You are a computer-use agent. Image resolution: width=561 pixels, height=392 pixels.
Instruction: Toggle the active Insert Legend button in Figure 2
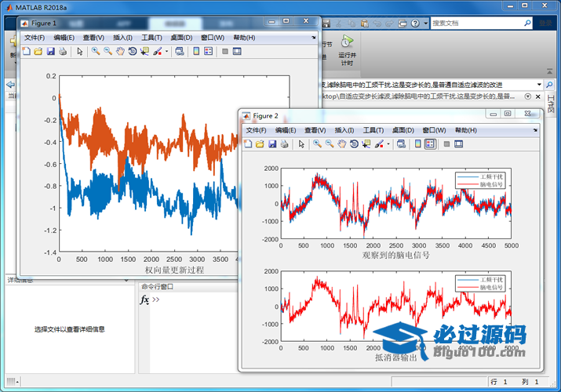coord(430,144)
